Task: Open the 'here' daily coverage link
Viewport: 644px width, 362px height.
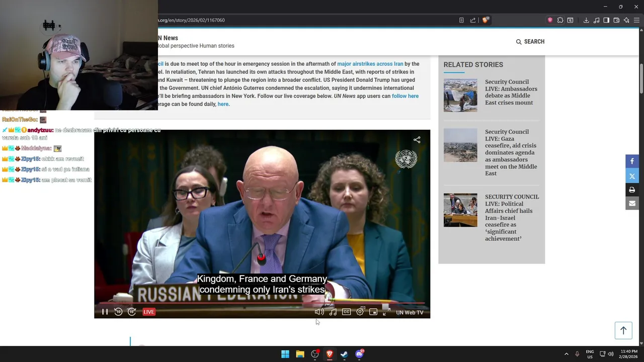Action: [223, 104]
